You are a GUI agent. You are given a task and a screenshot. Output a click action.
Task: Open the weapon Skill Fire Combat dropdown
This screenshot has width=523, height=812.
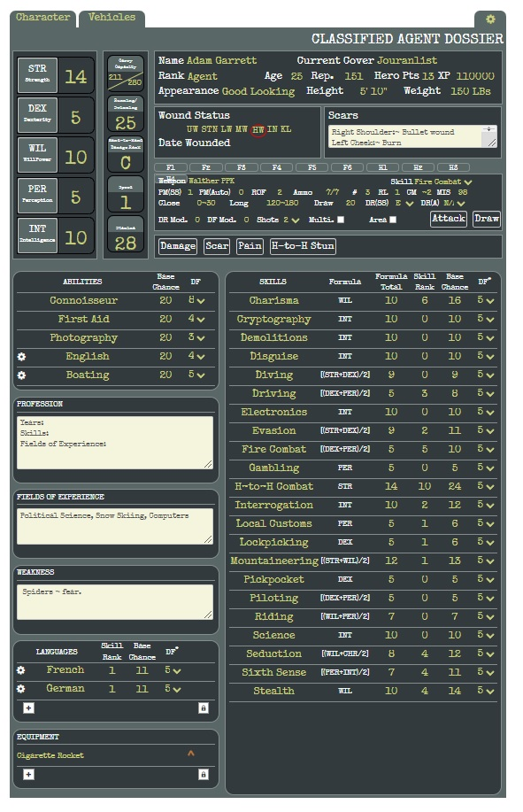(467, 182)
